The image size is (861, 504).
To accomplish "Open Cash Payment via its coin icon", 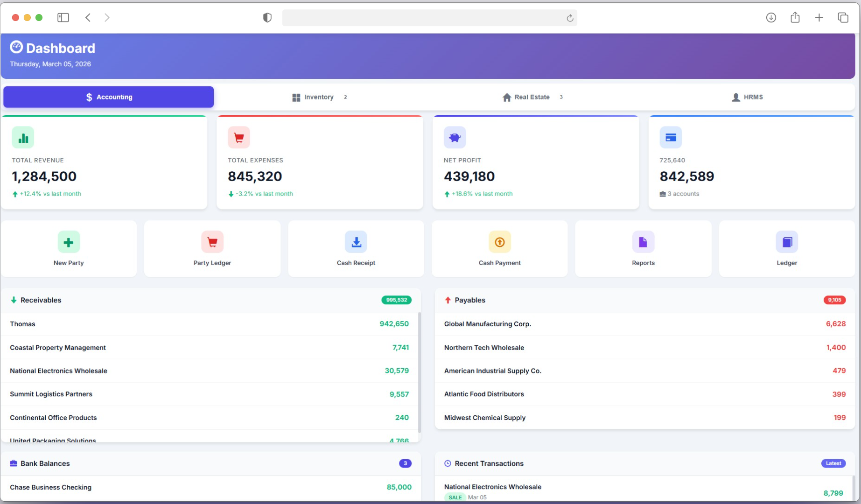I will [x=499, y=242].
